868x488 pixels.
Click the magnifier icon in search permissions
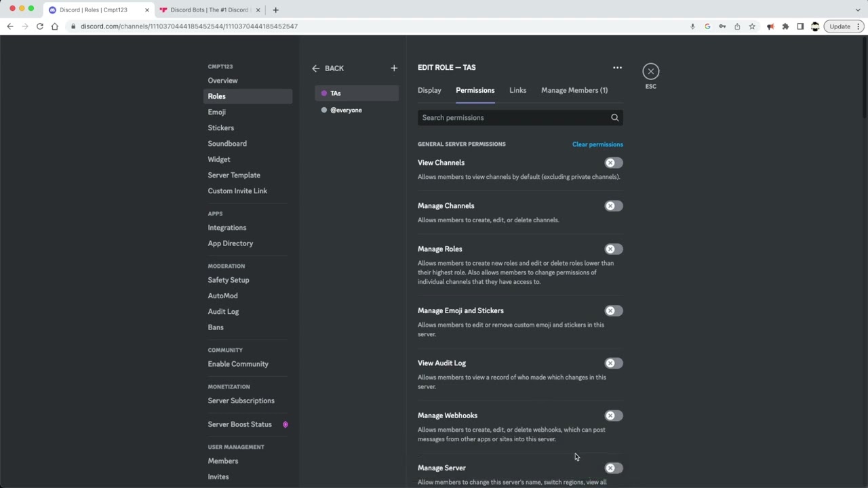pos(614,118)
